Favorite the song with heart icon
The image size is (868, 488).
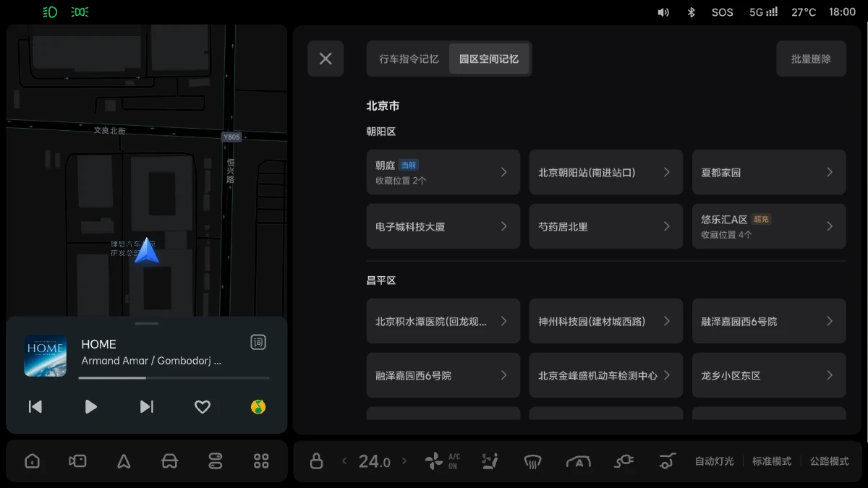(203, 407)
